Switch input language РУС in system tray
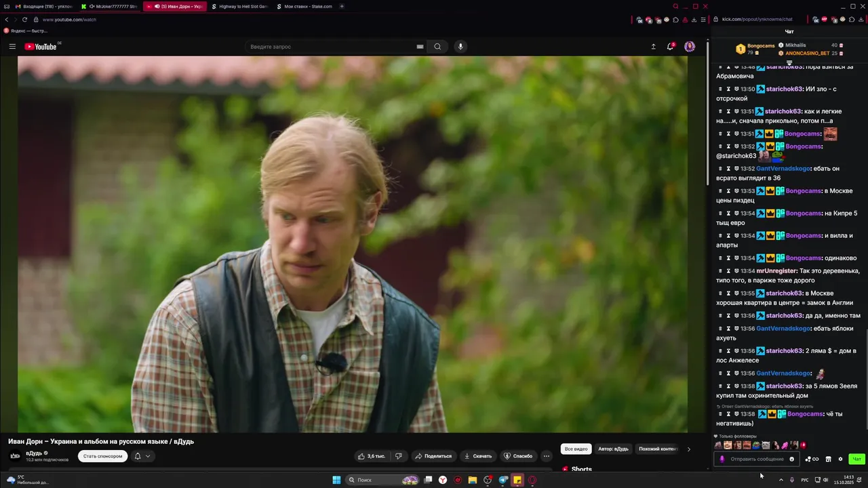 click(x=804, y=480)
